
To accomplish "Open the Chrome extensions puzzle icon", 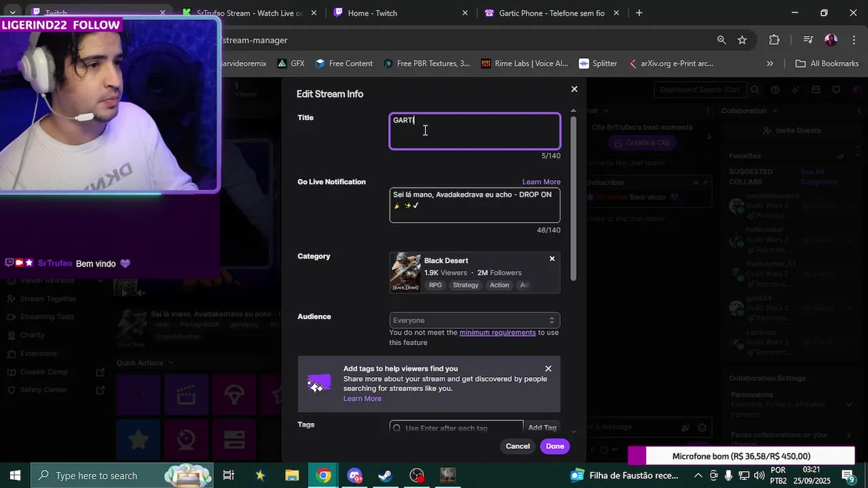I will point(774,40).
